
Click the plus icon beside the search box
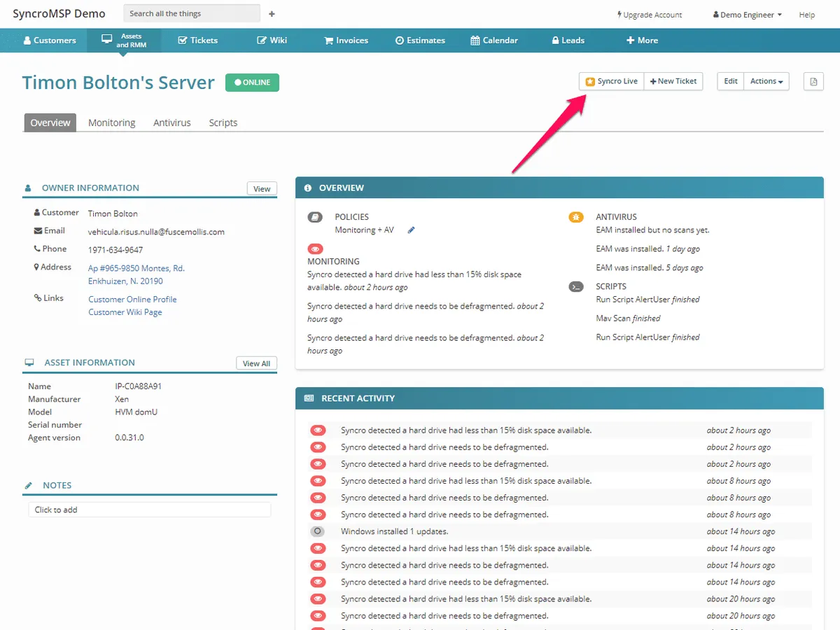[x=272, y=14]
